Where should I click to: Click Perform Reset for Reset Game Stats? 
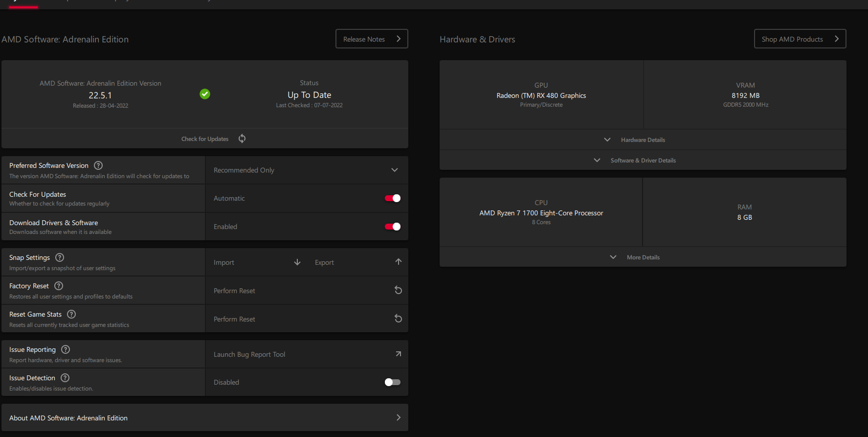coord(307,319)
